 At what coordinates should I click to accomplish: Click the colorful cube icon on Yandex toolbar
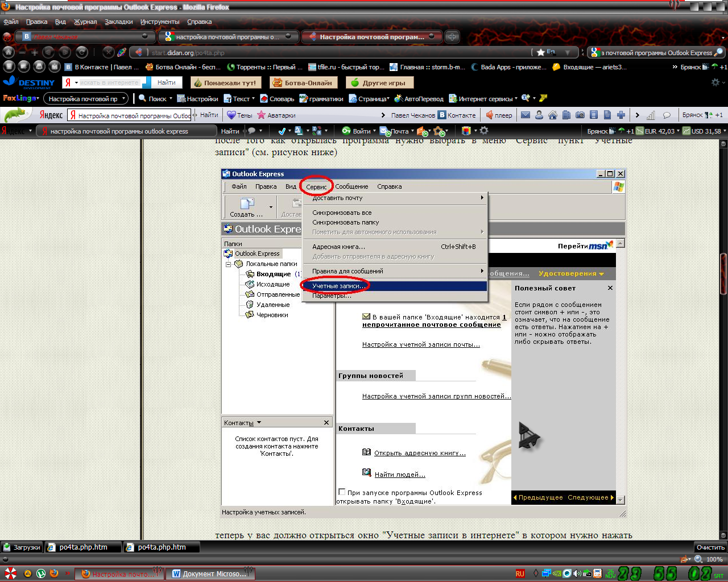[x=466, y=131]
